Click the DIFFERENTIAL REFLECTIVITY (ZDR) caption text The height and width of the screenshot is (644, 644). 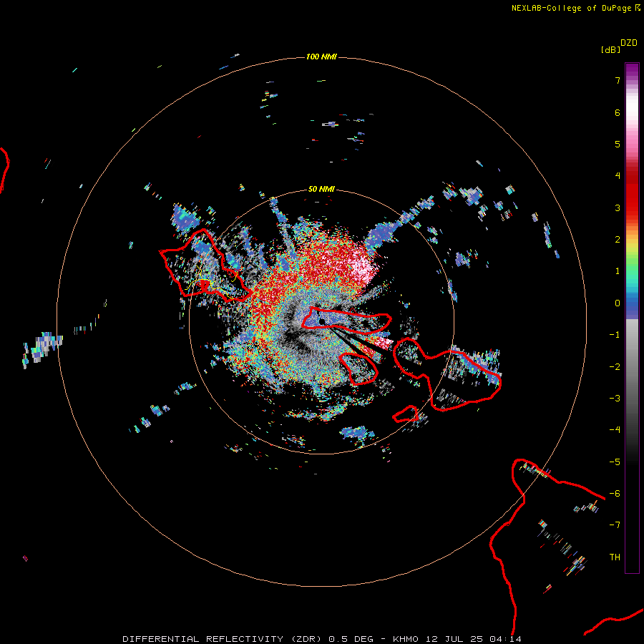(x=222, y=639)
